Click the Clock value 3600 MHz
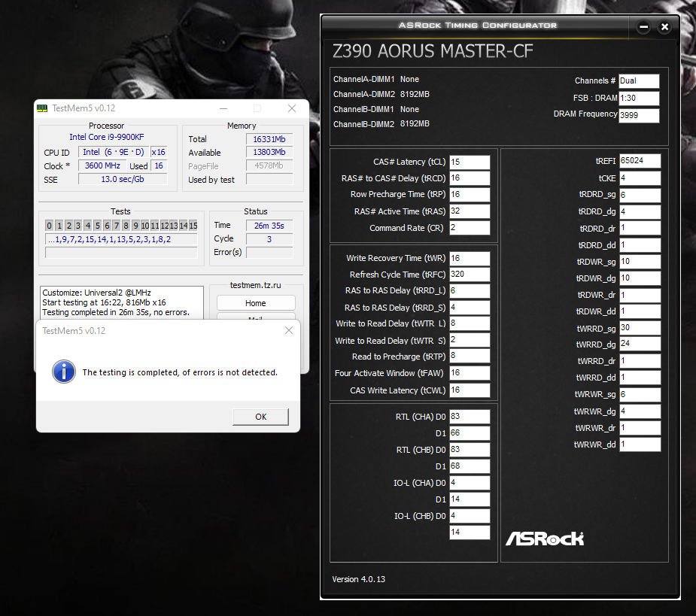The height and width of the screenshot is (616, 696). (x=102, y=165)
